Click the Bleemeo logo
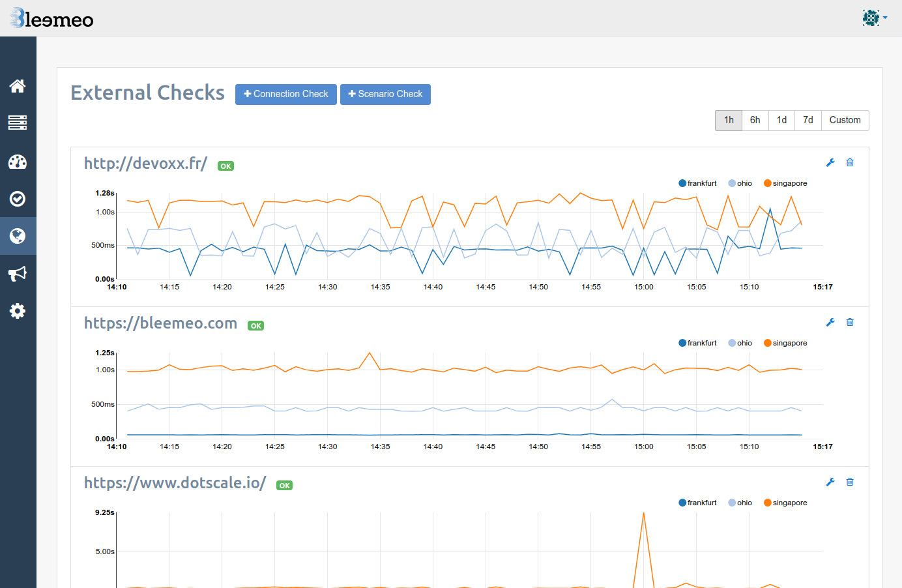The image size is (902, 588). coord(51,18)
